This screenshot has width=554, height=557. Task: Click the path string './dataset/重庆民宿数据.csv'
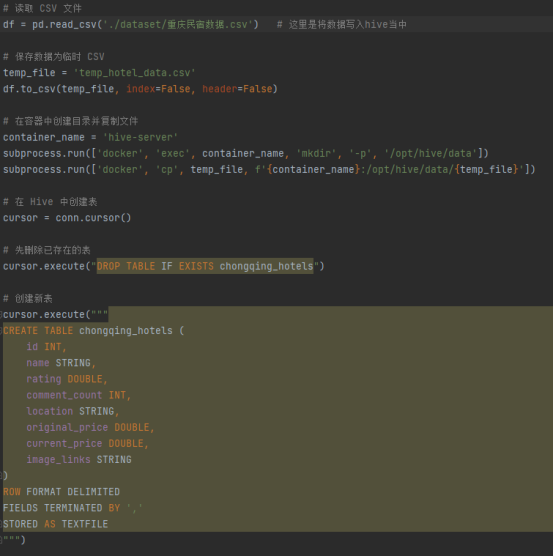click(x=178, y=25)
